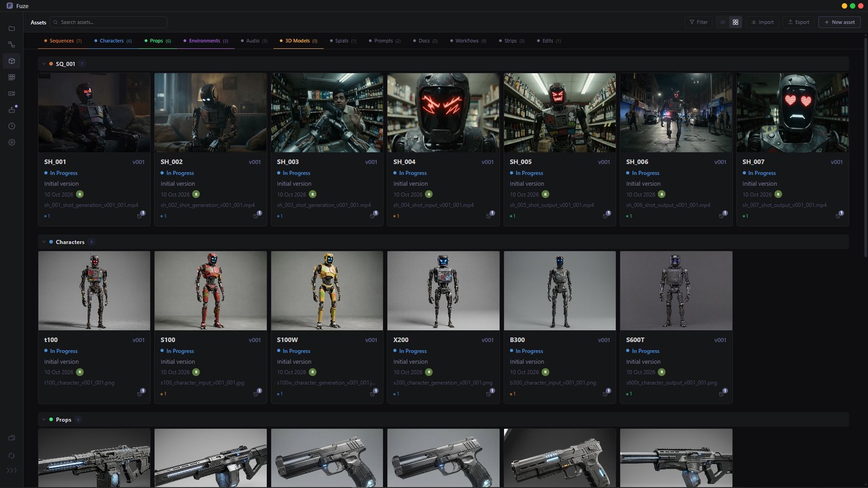Select the Edits tab
This screenshot has height=488, width=868.
[549, 41]
